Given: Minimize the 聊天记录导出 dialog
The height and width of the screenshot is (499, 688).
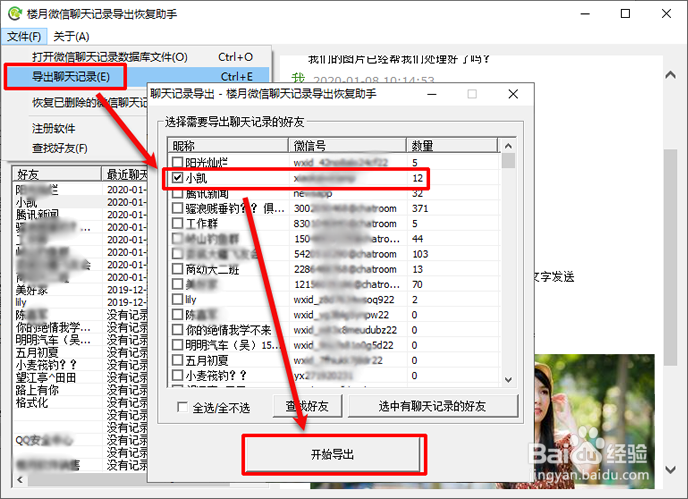Looking at the screenshot, I should coord(432,94).
